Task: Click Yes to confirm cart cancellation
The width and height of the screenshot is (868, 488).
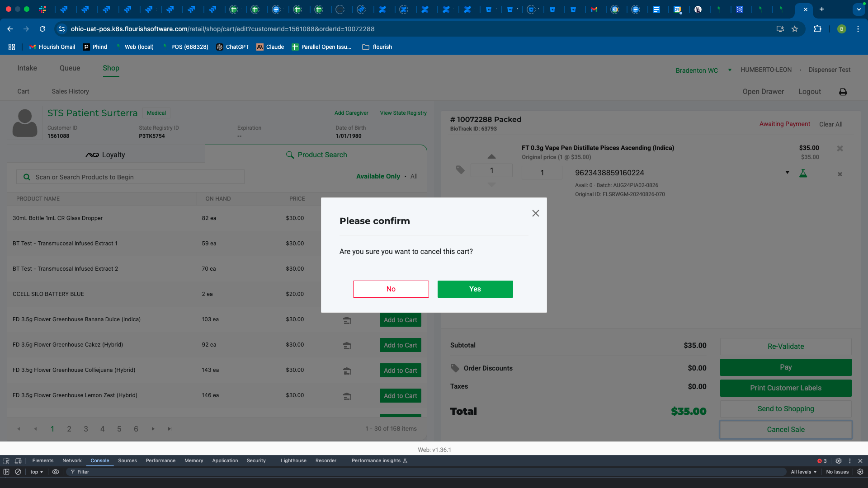Action: tap(475, 289)
